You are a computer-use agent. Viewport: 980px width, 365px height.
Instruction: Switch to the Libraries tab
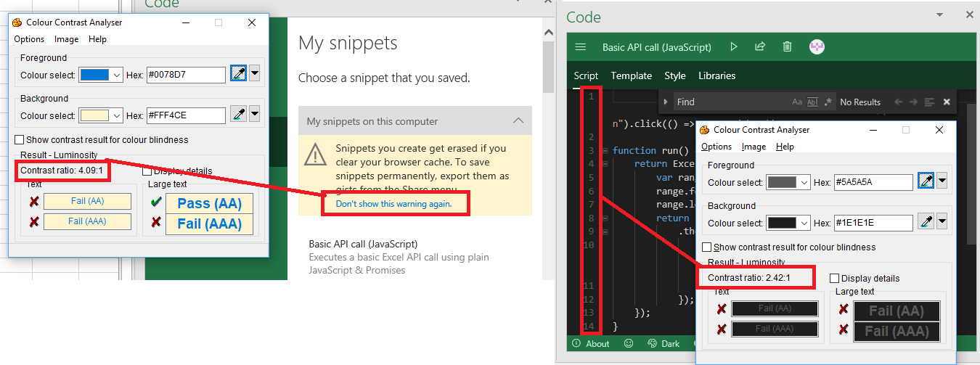(x=717, y=75)
